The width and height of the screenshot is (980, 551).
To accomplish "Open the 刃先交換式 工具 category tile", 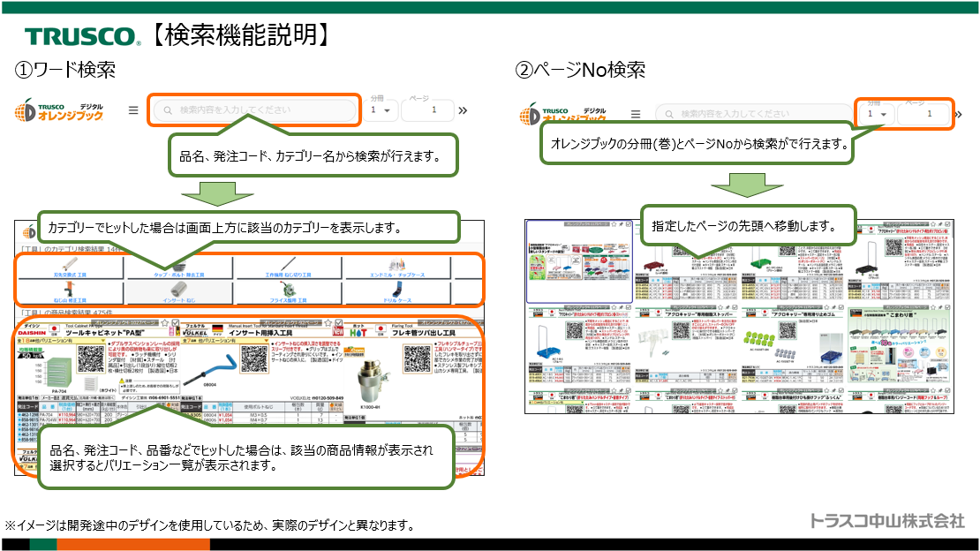I will [x=70, y=267].
